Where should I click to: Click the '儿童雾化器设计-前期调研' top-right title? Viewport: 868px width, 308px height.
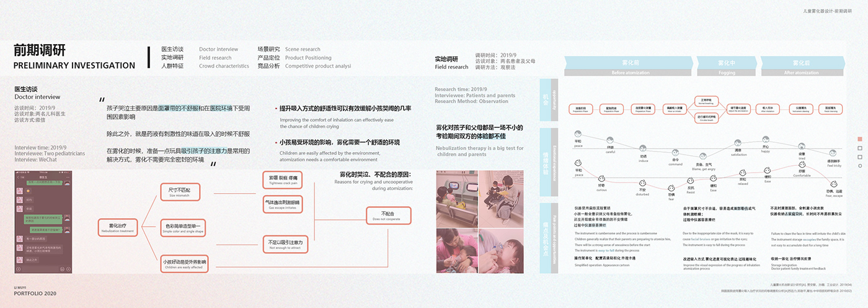pos(827,11)
